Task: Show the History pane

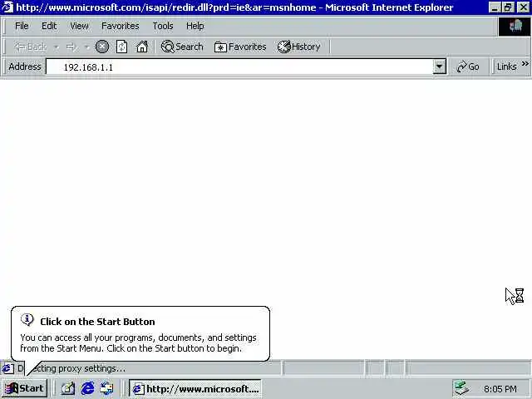Action: click(299, 47)
